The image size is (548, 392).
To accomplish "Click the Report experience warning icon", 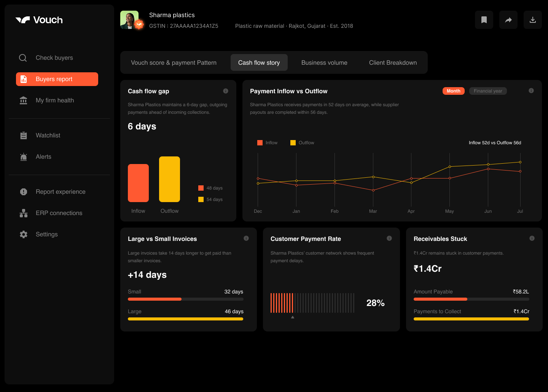I will point(24,192).
